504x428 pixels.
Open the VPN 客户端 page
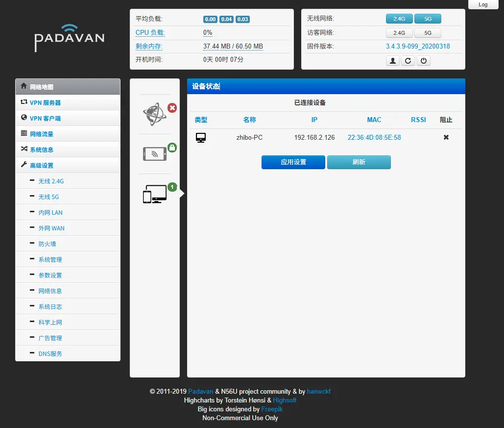pyautogui.click(x=68, y=118)
